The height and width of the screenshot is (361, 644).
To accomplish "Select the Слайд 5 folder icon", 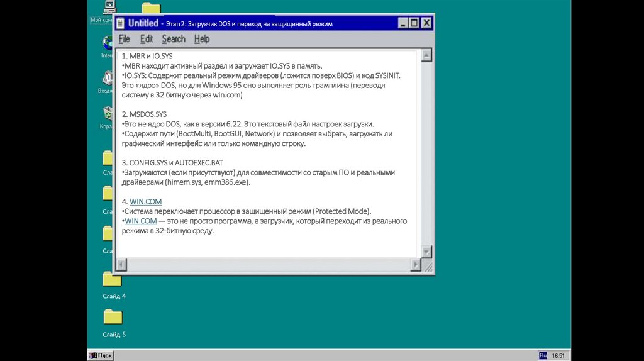I will pyautogui.click(x=113, y=317).
